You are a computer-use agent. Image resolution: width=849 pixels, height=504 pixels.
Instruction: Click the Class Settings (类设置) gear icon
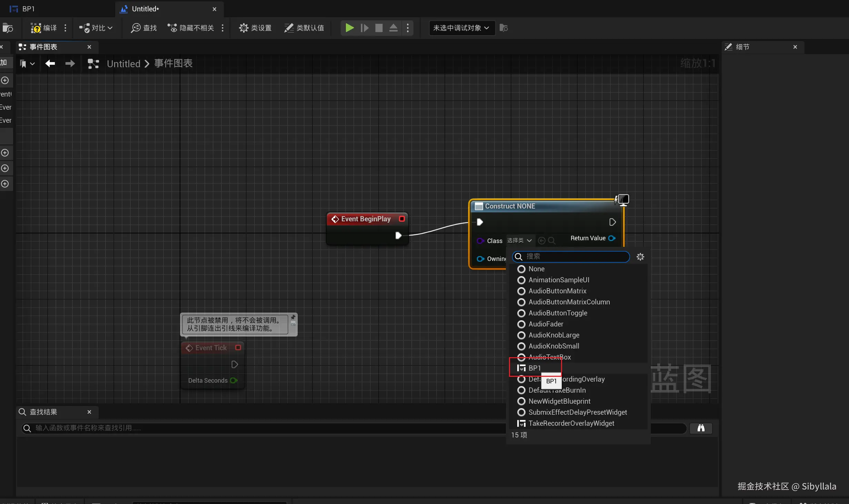click(x=243, y=28)
